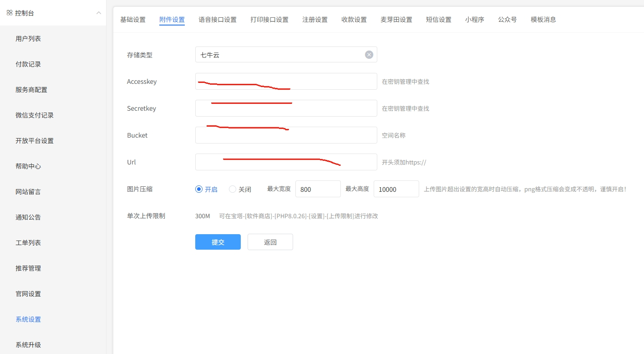The height and width of the screenshot is (354, 644).
Task: Open 用户列表 in the sidebar
Action: [x=28, y=39]
